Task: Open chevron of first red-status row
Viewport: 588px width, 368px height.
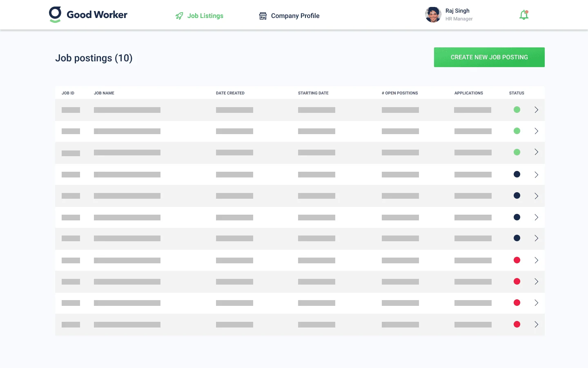Action: pyautogui.click(x=536, y=260)
